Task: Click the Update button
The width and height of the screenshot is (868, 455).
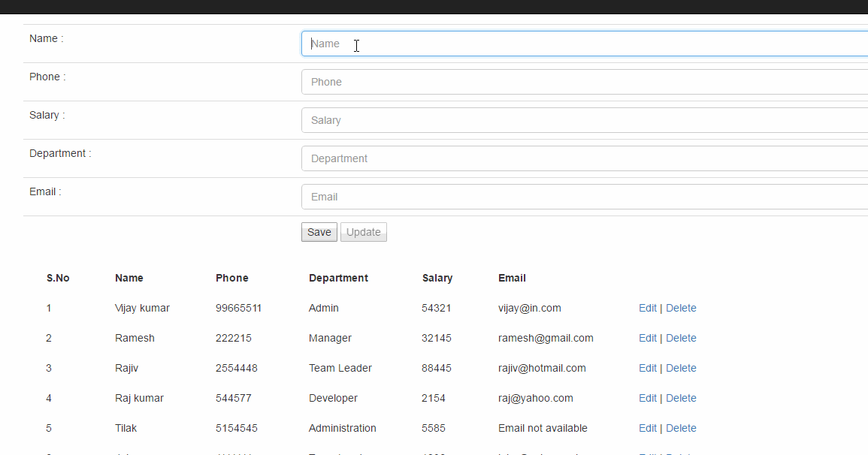Action: [363, 232]
